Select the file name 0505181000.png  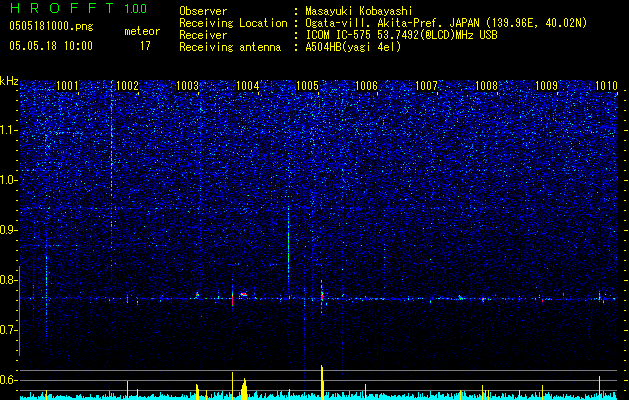pos(51,26)
